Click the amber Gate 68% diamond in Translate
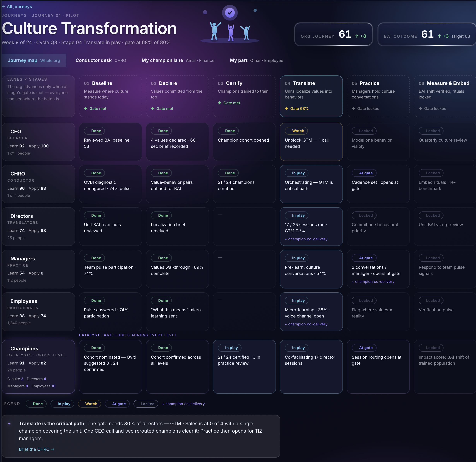Image resolution: width=476 pixels, height=462 pixels. 287,109
